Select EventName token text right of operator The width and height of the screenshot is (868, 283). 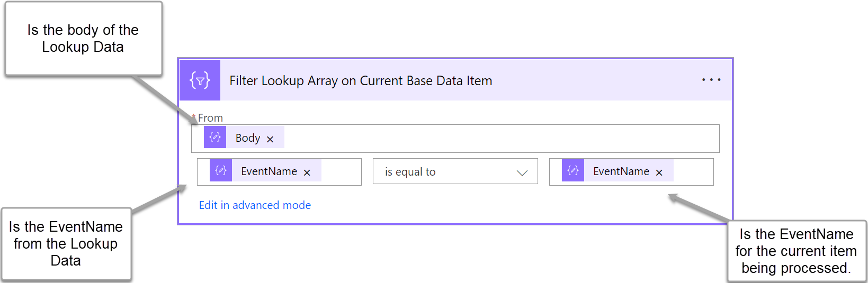[x=621, y=171]
